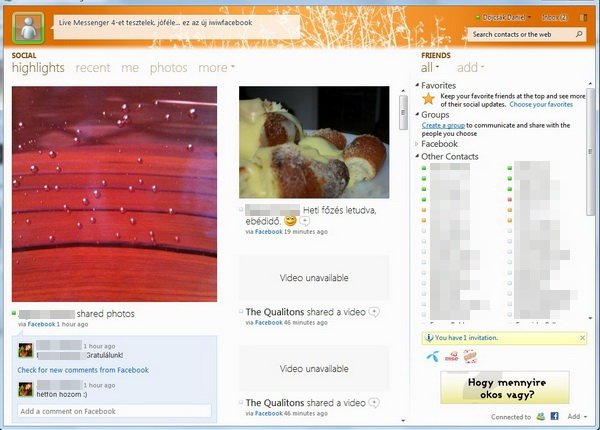600x430 pixels.
Task: Click the Gratulálunk! comment text
Action: (x=104, y=355)
